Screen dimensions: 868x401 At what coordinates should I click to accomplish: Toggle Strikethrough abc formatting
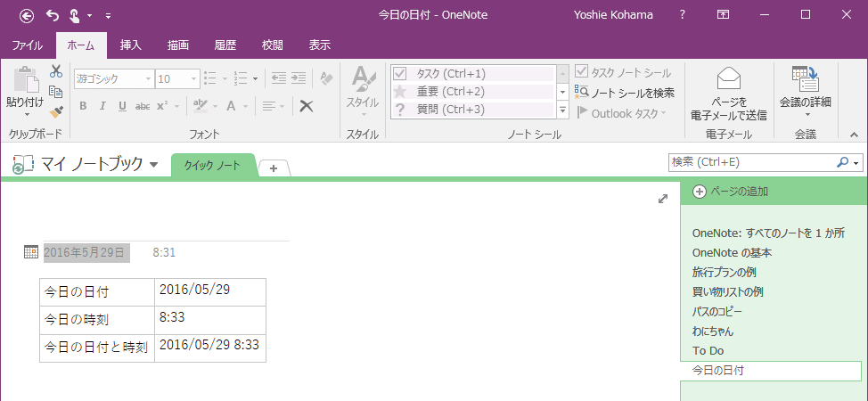[x=143, y=106]
